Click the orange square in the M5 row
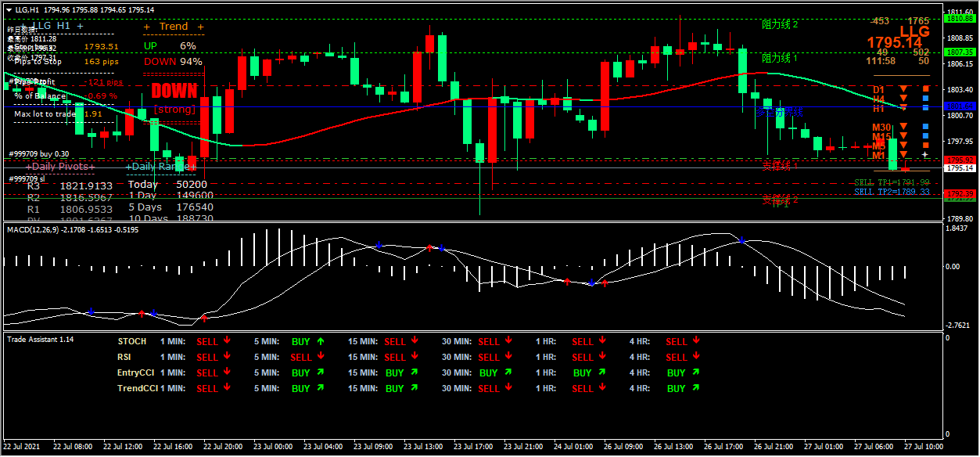 pos(925,146)
